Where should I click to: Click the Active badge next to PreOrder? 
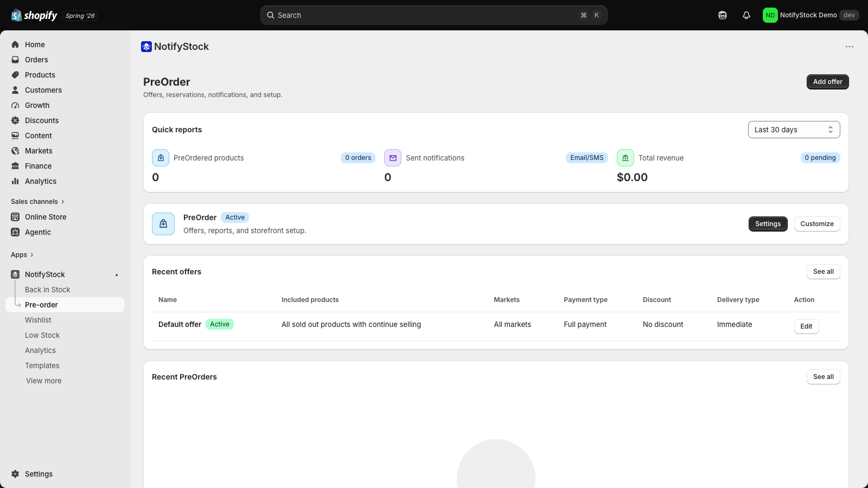235,217
